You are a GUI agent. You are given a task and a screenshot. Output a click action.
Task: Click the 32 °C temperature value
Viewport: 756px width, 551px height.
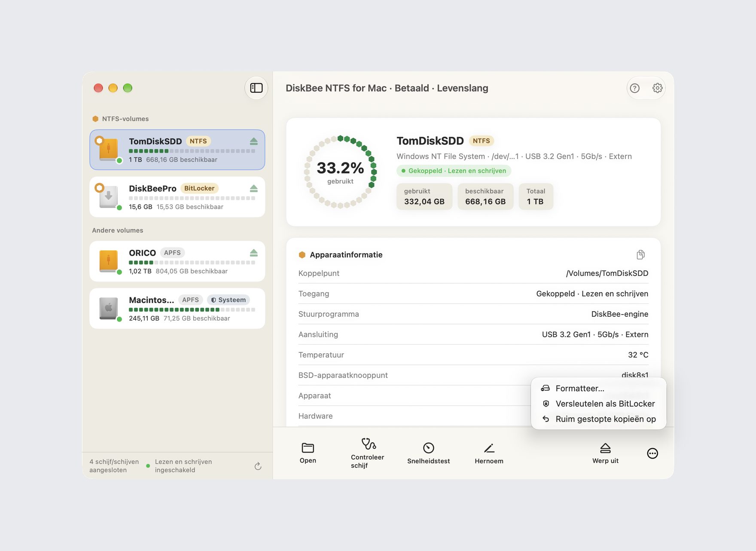pos(638,355)
